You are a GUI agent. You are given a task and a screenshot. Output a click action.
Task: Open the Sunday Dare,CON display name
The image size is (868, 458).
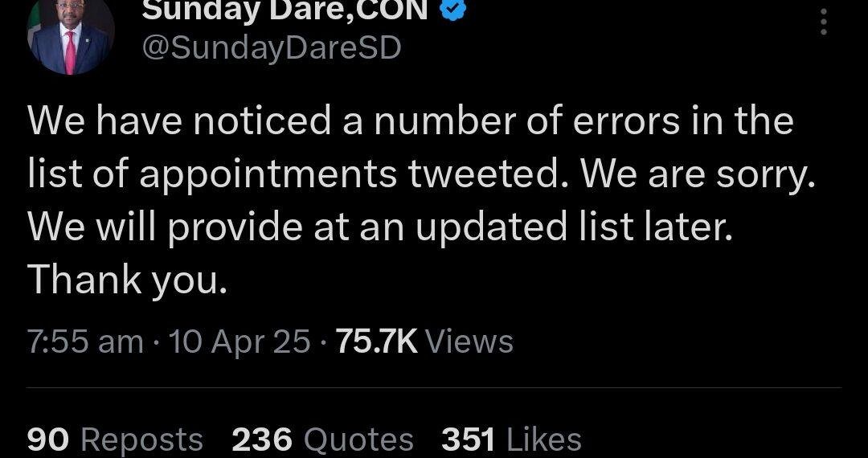pyautogui.click(x=285, y=10)
